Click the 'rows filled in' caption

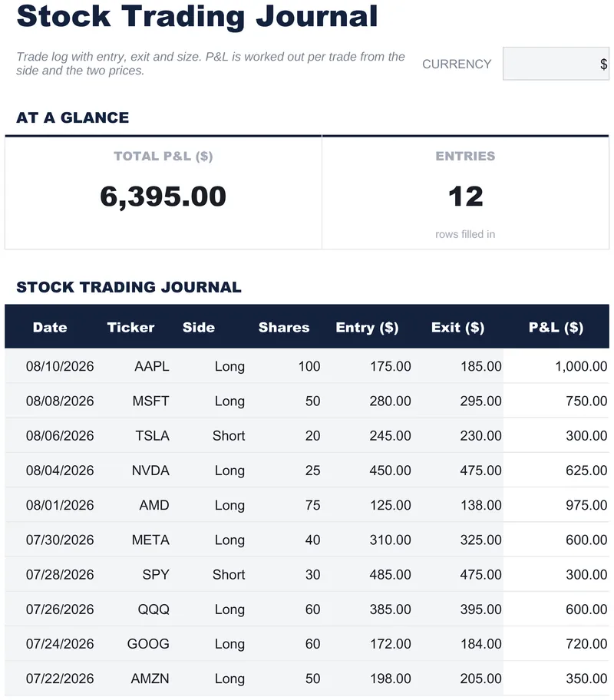[465, 234]
